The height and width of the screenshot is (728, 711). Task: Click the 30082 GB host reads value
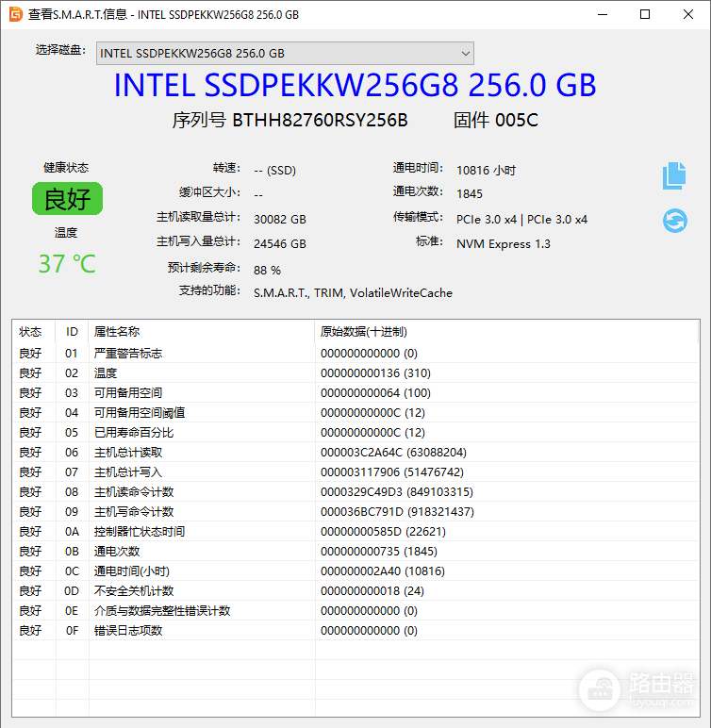tap(280, 219)
